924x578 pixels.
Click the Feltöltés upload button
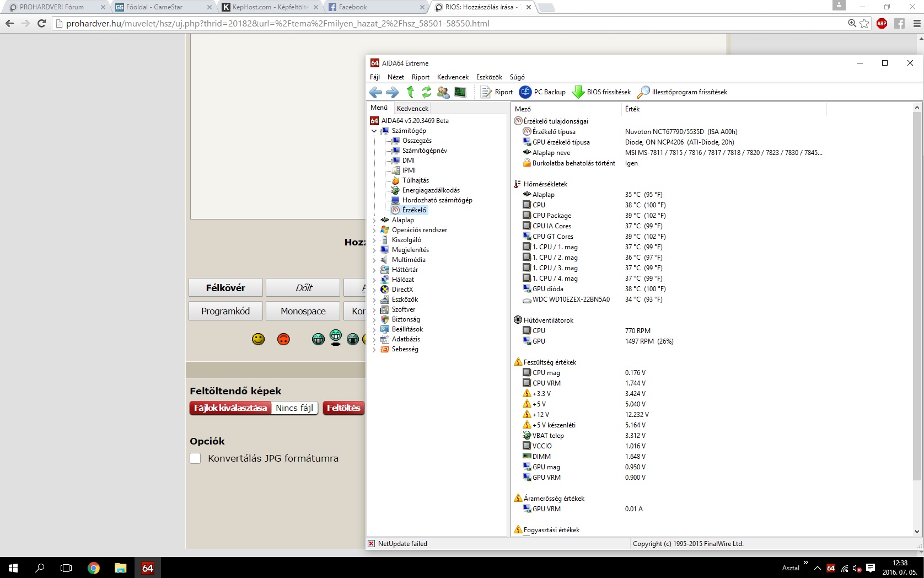coord(343,408)
